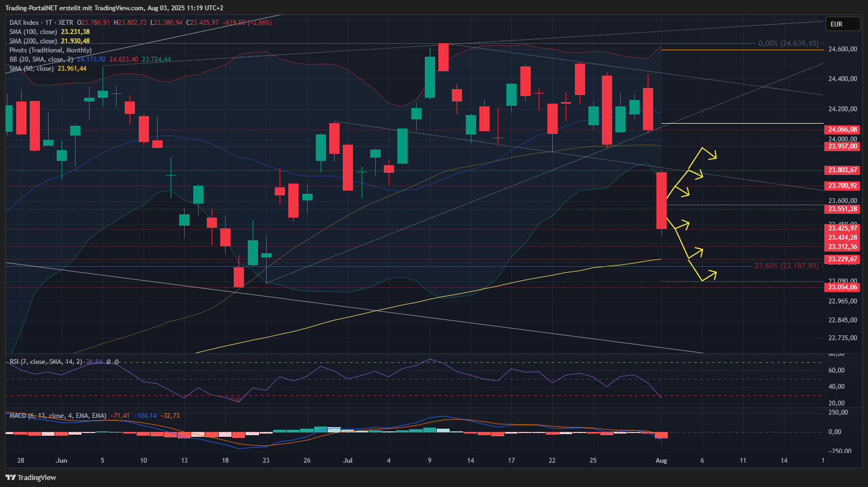Click the 24.066,08 pivot price label
Viewport: 868px width, 487px height.
tap(842, 130)
